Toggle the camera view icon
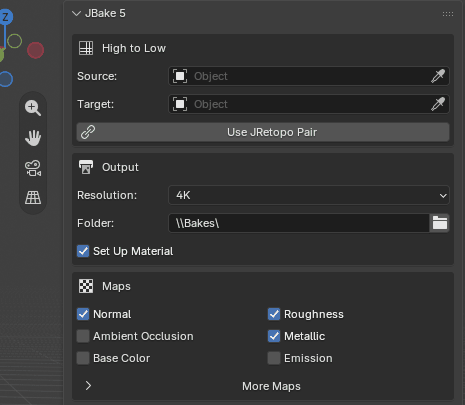 tap(33, 168)
